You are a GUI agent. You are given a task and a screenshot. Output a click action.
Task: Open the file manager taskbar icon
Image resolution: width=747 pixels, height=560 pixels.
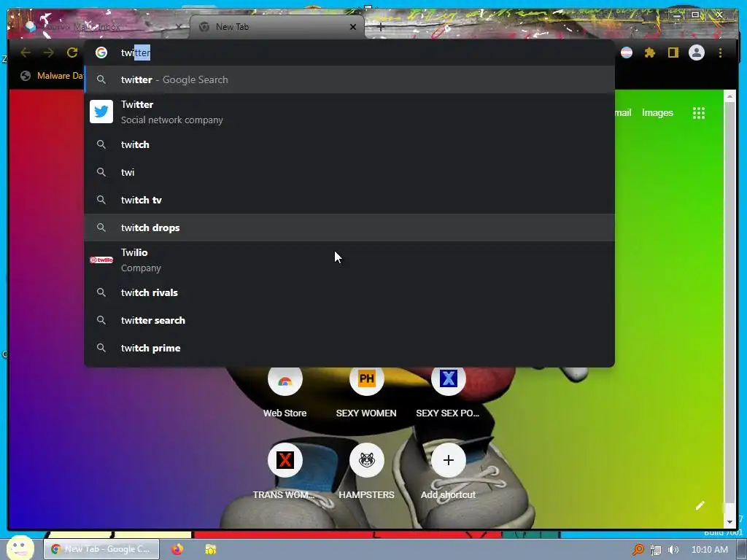tap(211, 549)
